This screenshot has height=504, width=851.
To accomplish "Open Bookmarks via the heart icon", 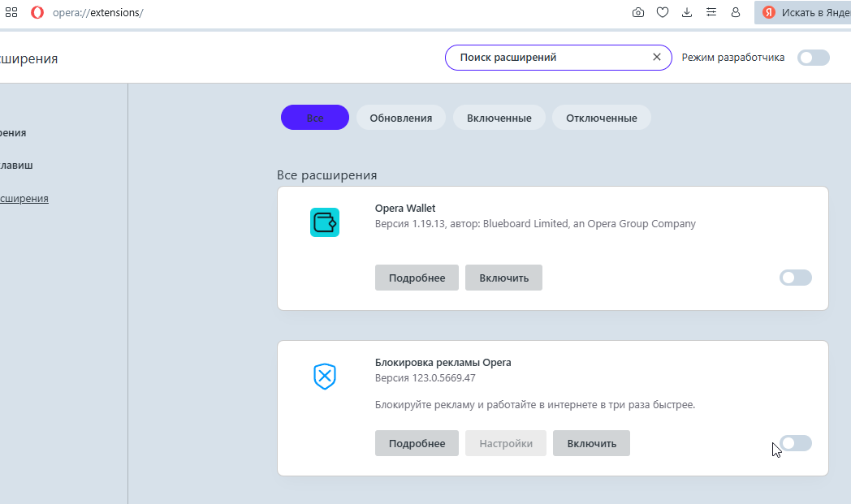I will point(663,12).
